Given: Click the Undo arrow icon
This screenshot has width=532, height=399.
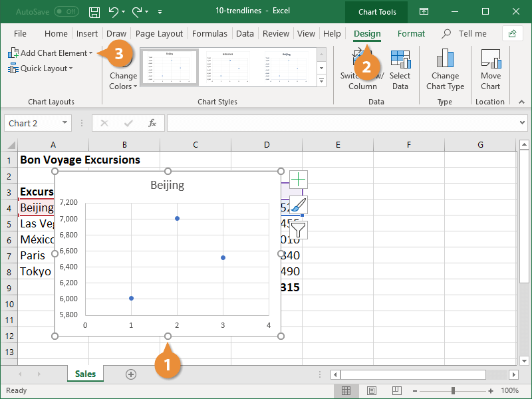Looking at the screenshot, I should click(114, 11).
